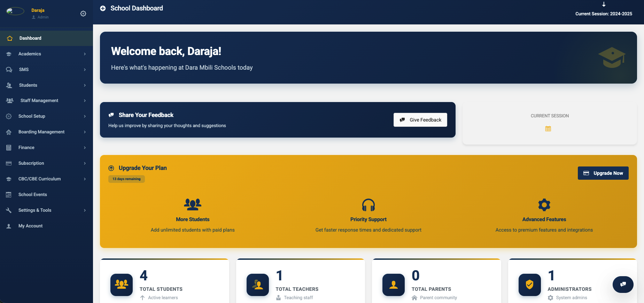Open the Academics menu item
This screenshot has height=303, width=644.
[x=46, y=54]
